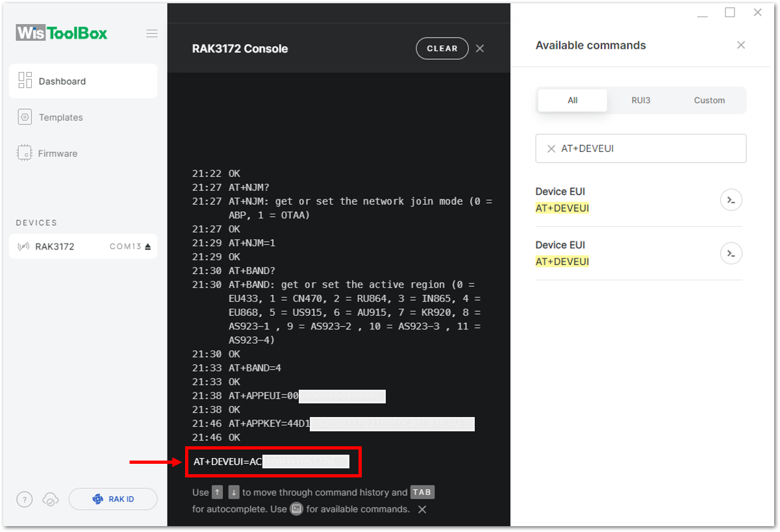Screen dimensions: 780x532
Task: Switch to the RUI3 commands tab
Action: coord(641,101)
